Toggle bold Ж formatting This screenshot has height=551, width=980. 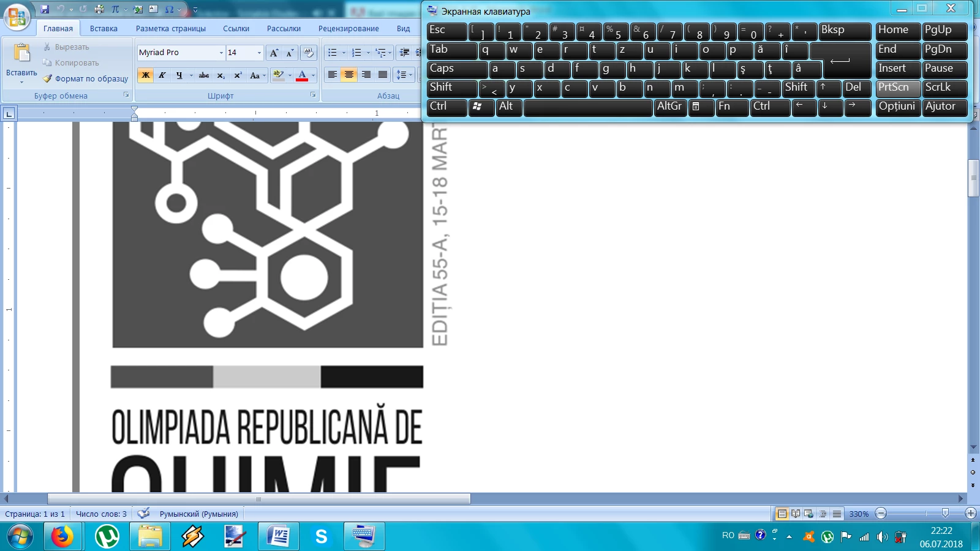point(146,75)
